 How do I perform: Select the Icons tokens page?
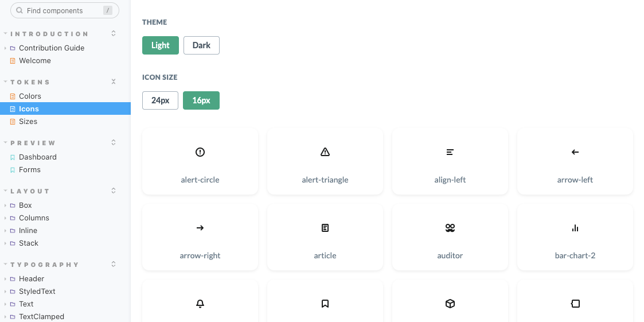tap(65, 109)
